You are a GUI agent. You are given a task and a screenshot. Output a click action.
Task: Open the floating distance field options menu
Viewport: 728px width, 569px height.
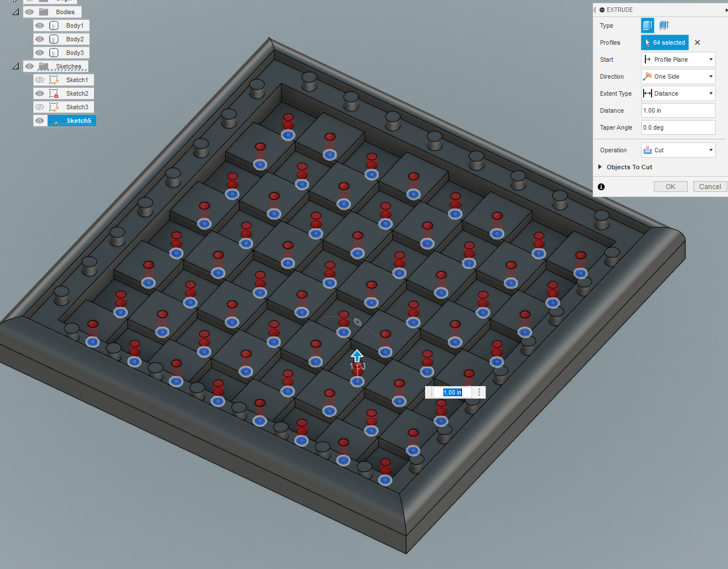(479, 392)
